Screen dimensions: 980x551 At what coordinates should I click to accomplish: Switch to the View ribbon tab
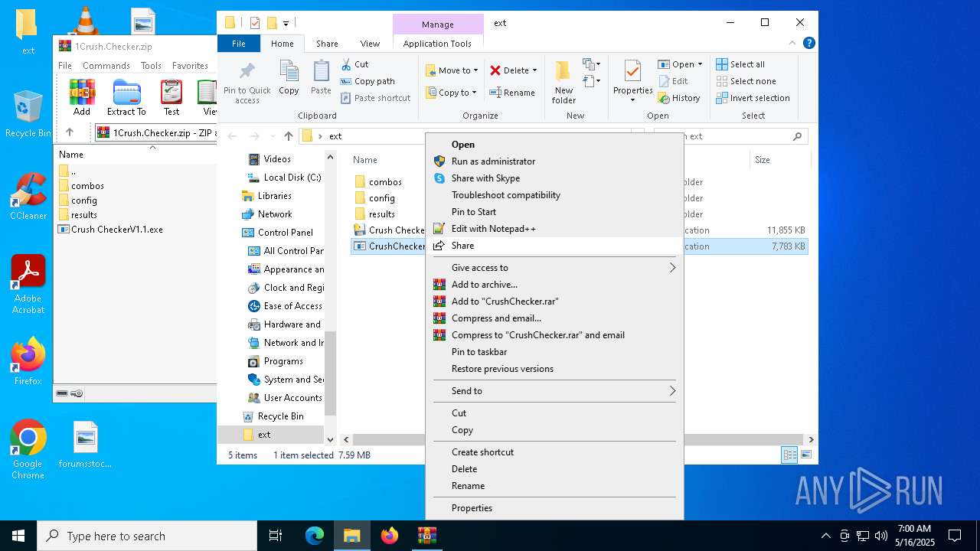pyautogui.click(x=370, y=44)
